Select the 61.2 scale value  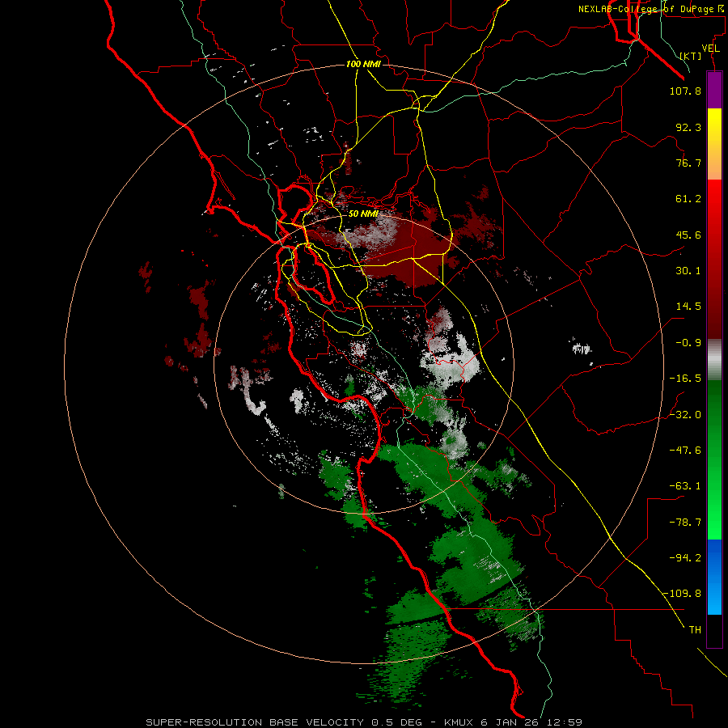click(x=688, y=199)
